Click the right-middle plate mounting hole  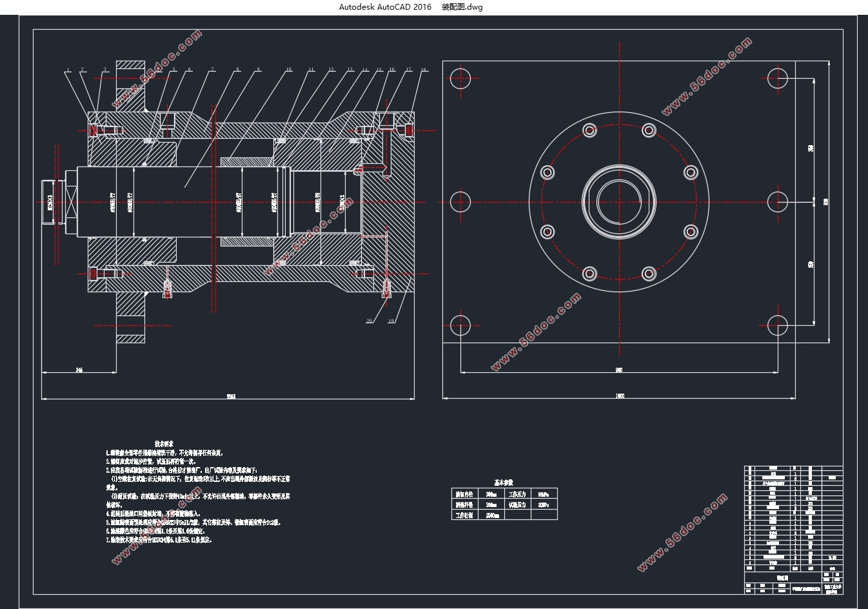pyautogui.click(x=778, y=202)
